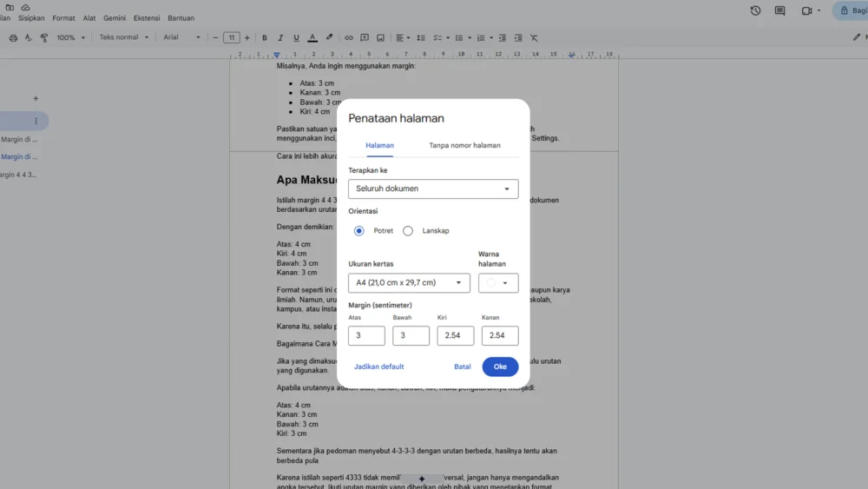The width and height of the screenshot is (868, 489).
Task: Add a tab with plus icon
Action: point(36,98)
